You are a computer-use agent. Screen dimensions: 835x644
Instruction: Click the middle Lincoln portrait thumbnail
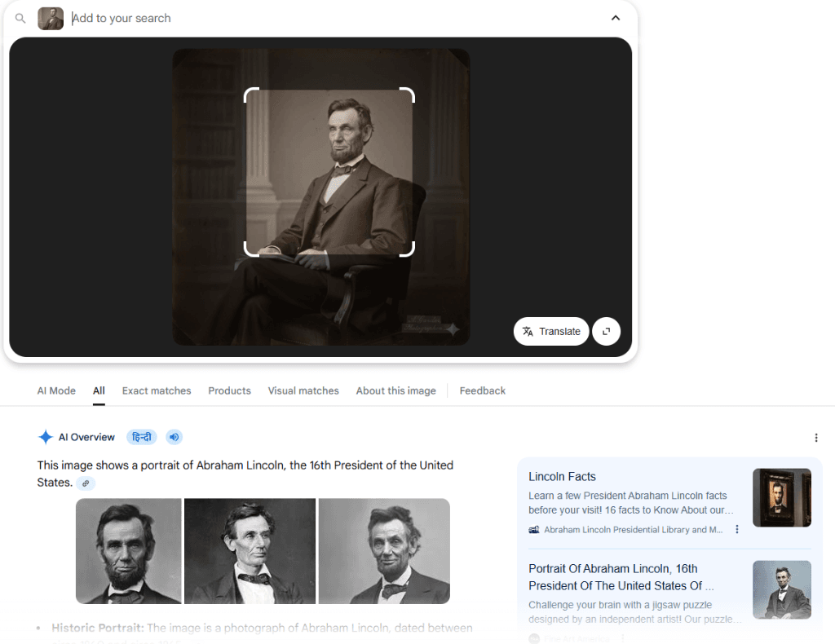coord(250,551)
